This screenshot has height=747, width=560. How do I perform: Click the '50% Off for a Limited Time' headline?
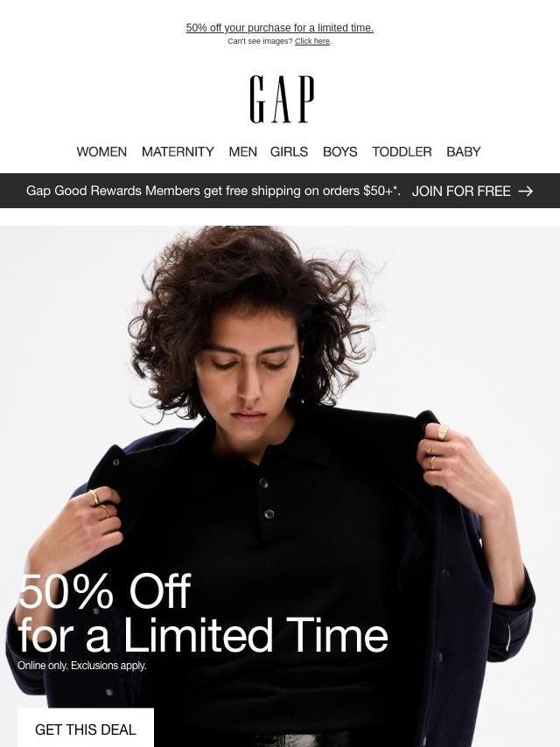[202, 613]
